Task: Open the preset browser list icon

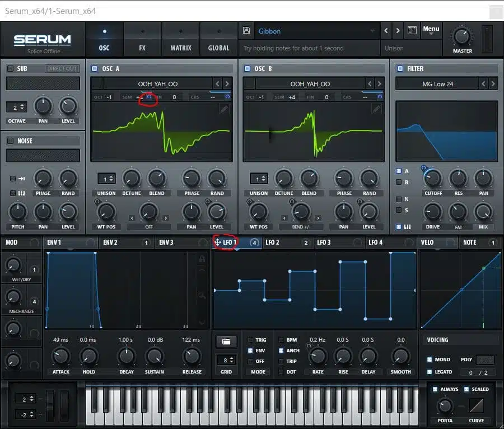Action: 412,31
